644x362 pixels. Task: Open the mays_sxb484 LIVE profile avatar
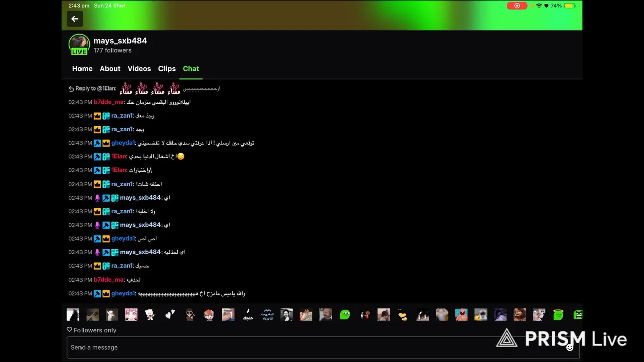pyautogui.click(x=79, y=45)
